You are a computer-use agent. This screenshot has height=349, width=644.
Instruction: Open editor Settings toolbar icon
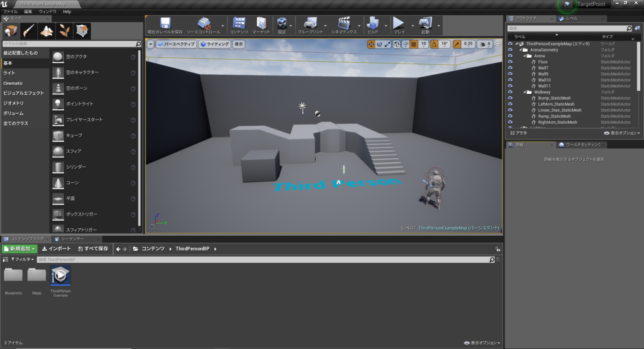click(282, 23)
